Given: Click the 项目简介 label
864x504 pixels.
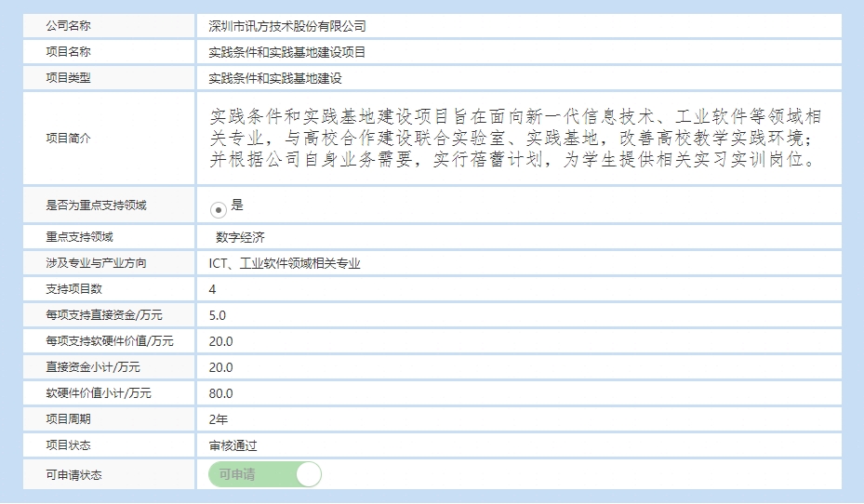Looking at the screenshot, I should click(x=69, y=138).
